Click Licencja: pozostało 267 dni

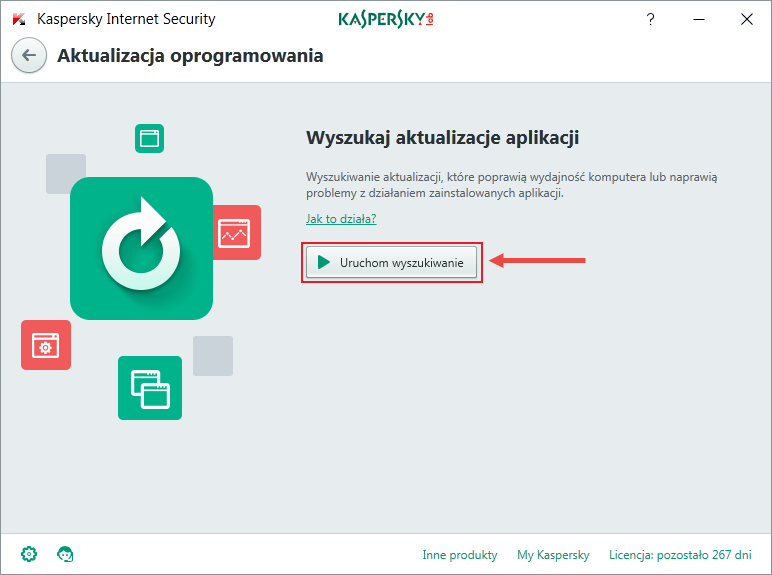point(680,555)
